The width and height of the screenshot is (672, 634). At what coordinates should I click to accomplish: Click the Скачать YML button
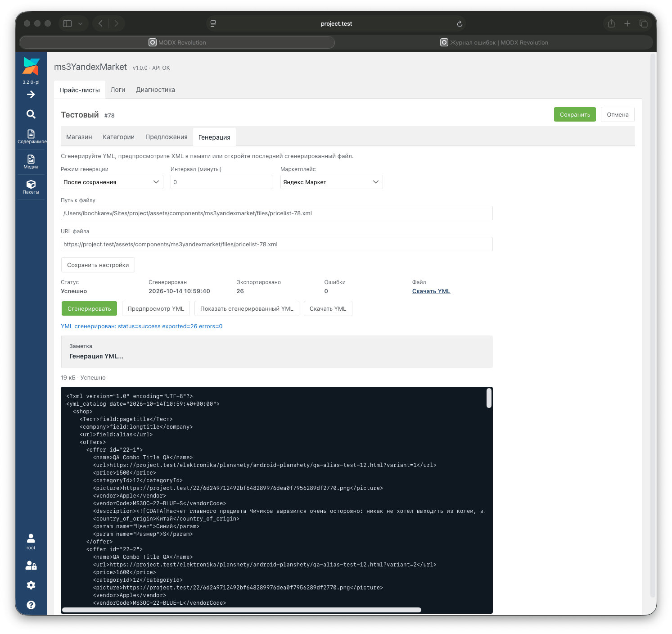[328, 308]
